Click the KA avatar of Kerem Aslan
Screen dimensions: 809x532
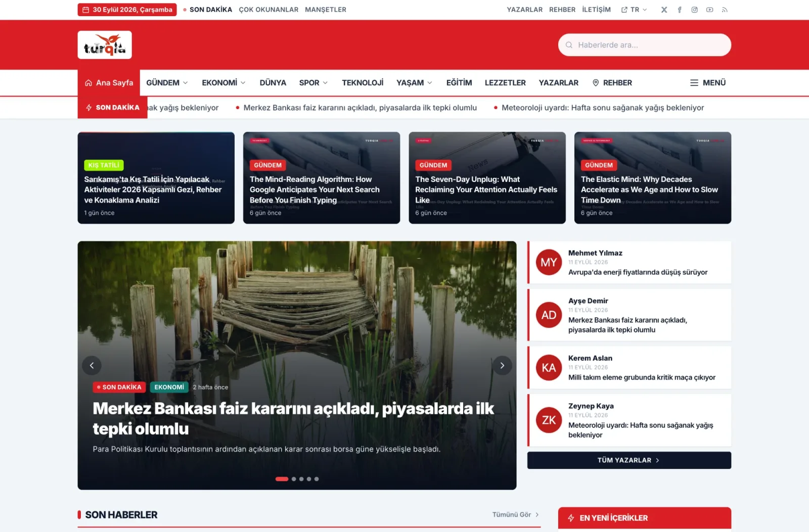[x=549, y=367]
